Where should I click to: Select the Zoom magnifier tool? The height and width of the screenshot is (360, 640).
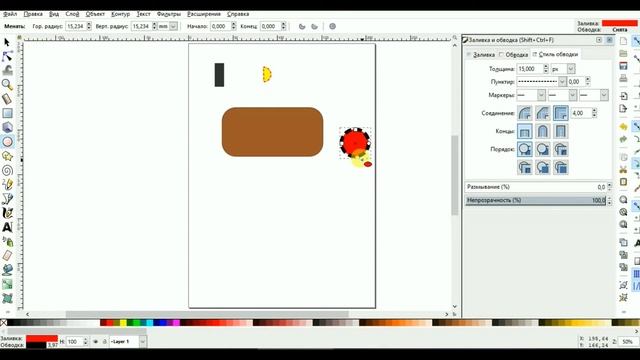tap(7, 84)
